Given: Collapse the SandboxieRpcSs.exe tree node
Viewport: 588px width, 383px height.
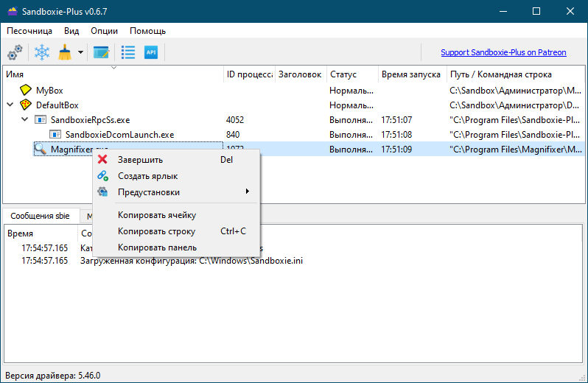Looking at the screenshot, I should pos(25,119).
